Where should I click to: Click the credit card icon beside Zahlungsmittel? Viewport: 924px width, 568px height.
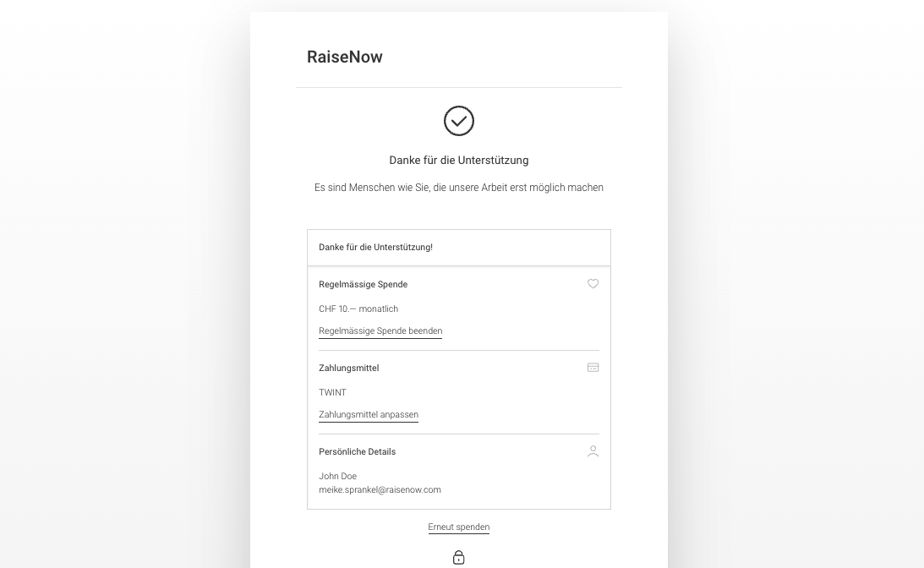593,367
